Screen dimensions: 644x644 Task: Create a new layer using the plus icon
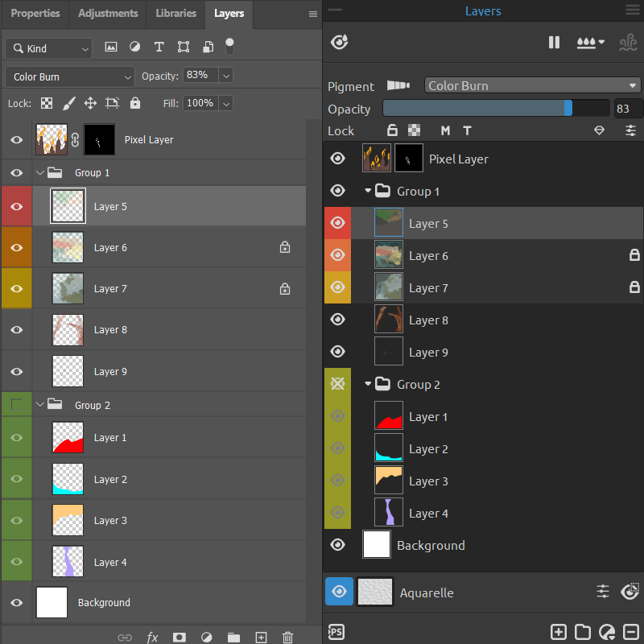(261, 637)
